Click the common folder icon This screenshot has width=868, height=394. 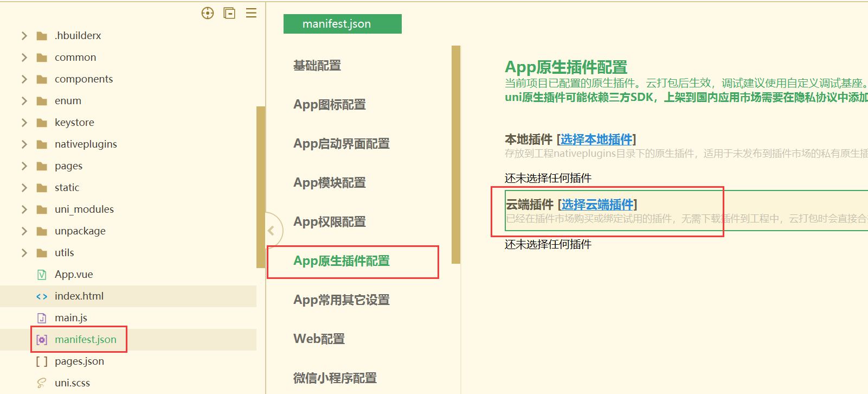tap(42, 58)
